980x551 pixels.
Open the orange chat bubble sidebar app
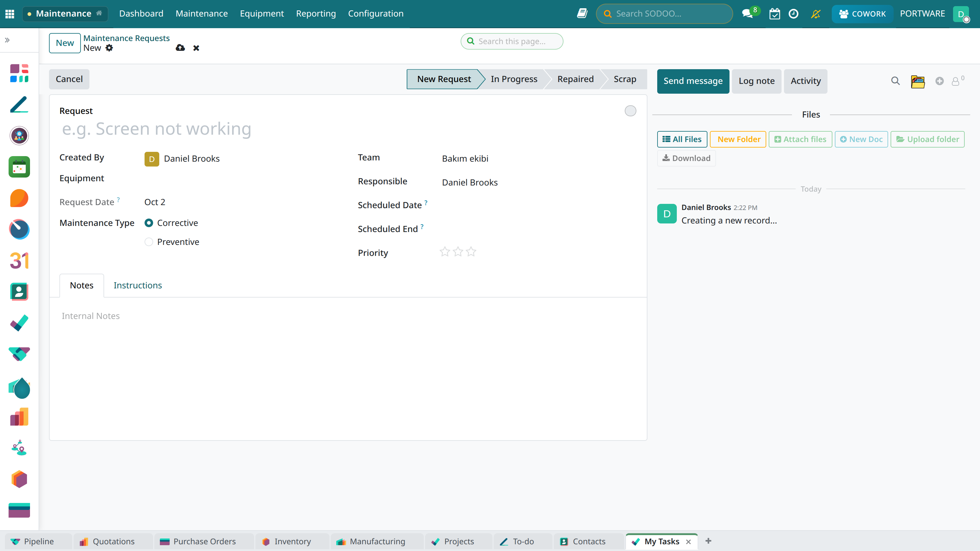coord(19,198)
